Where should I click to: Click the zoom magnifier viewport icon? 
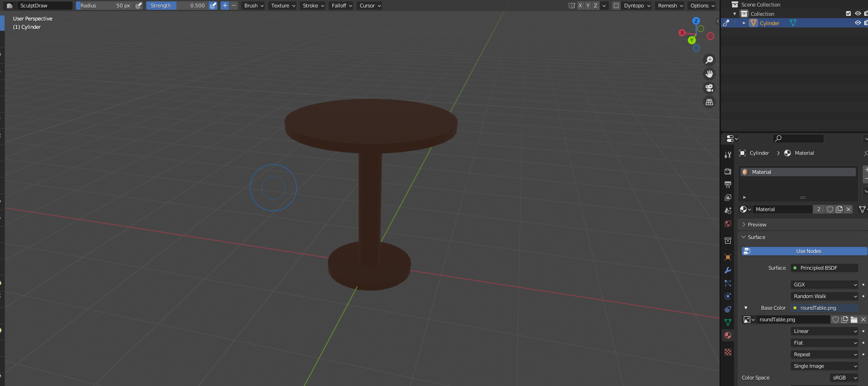pyautogui.click(x=709, y=60)
